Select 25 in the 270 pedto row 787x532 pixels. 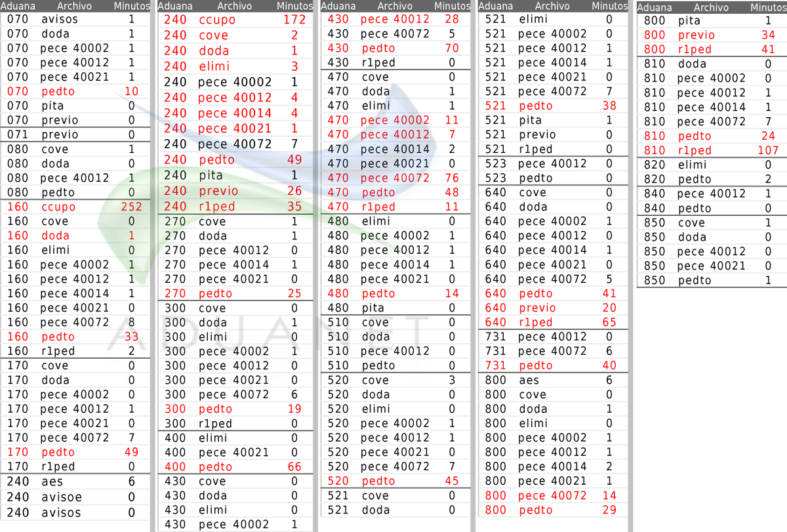(294, 294)
